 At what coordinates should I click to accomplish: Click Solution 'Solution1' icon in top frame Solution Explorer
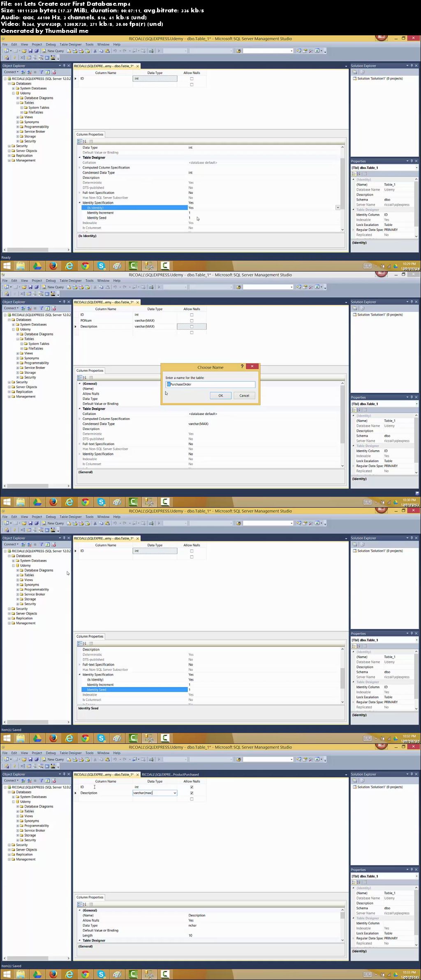point(354,78)
